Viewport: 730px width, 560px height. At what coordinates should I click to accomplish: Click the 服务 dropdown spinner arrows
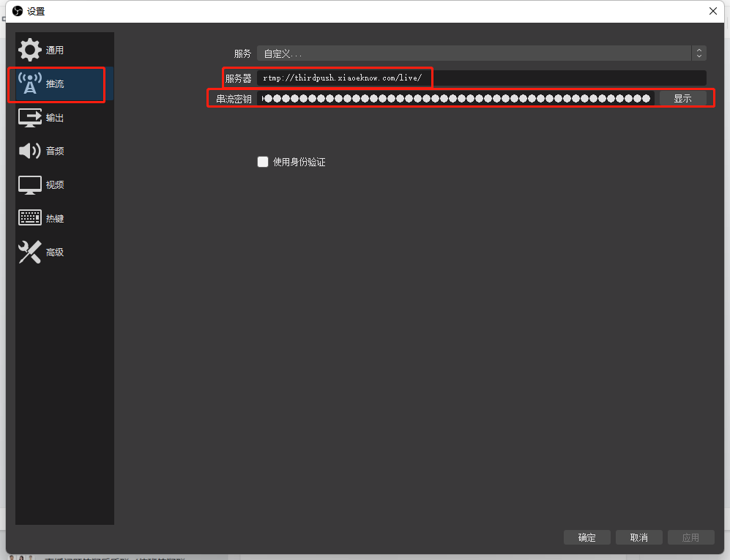coord(699,53)
